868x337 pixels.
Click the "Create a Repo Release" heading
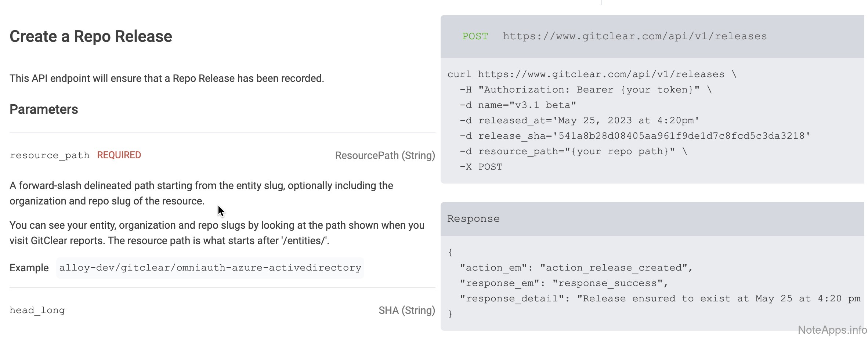click(91, 36)
